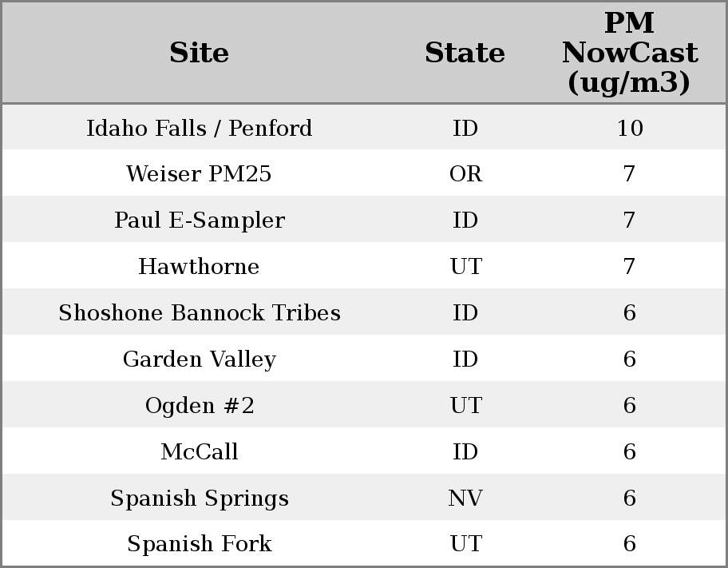
Task: Click the Spanish Springs site name
Action: click(199, 498)
